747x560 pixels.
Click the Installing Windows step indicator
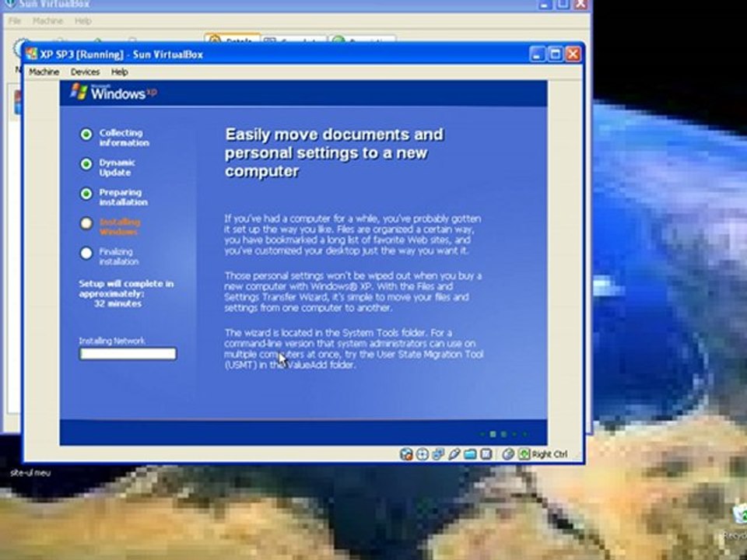(x=86, y=223)
